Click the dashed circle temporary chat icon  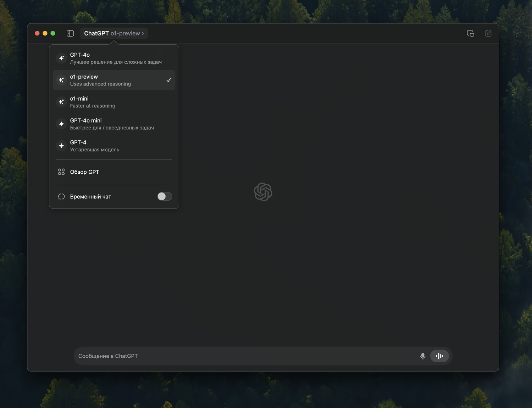coord(61,196)
